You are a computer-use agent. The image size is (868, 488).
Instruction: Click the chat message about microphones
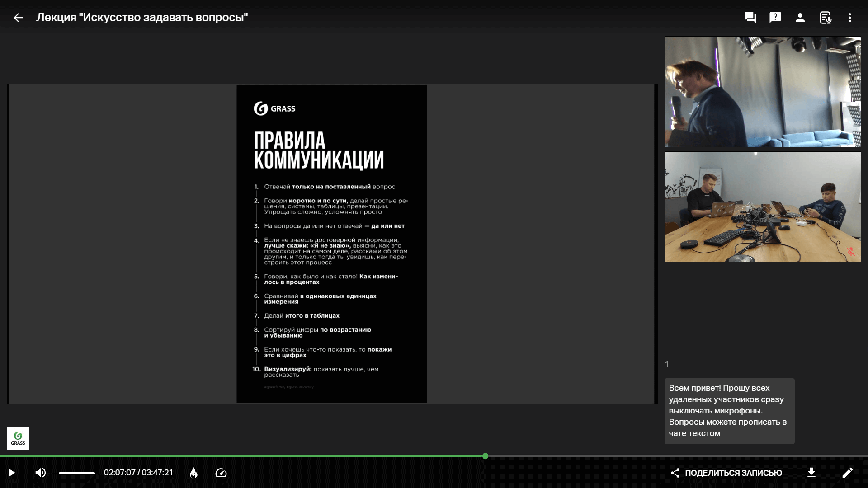[729, 411]
